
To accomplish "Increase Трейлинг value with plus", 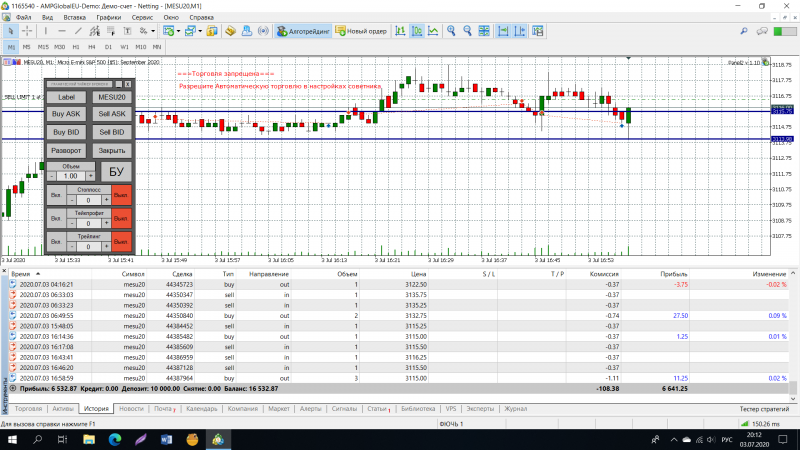I will point(106,246).
